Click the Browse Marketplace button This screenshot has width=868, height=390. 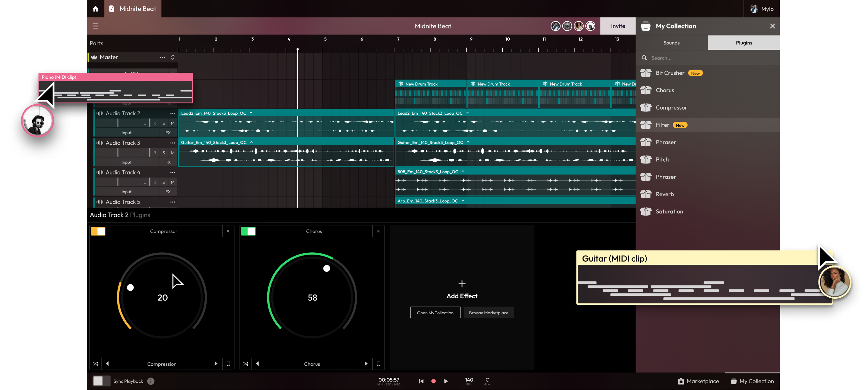[x=489, y=312]
